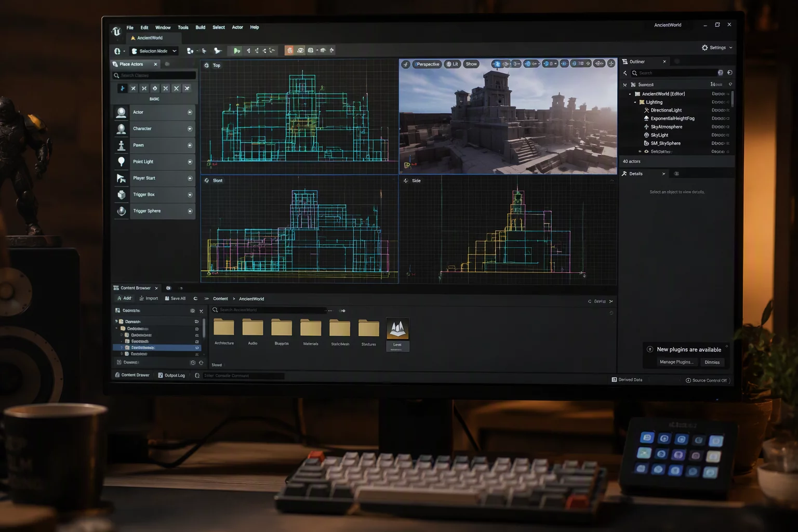Click the Outliner back arrow icon

[x=625, y=73]
